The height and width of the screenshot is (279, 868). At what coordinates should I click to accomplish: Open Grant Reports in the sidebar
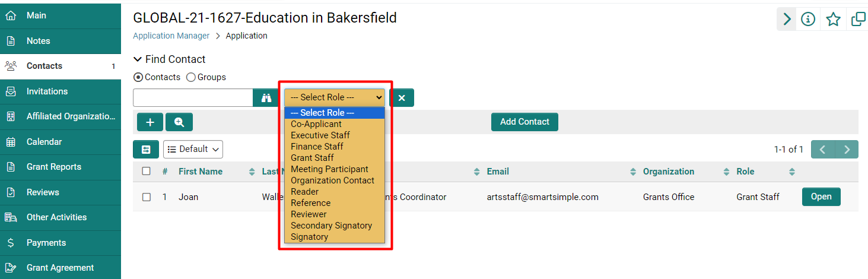point(54,167)
